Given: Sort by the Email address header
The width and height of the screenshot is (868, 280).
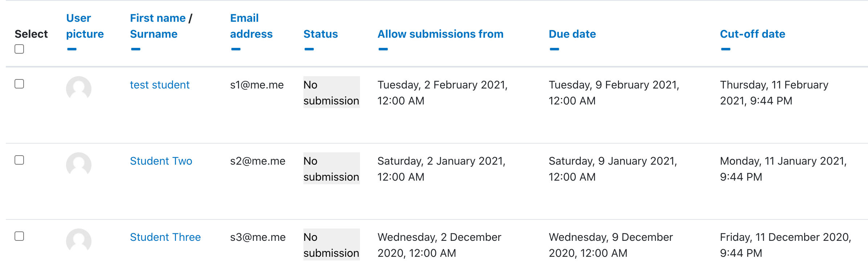Looking at the screenshot, I should pyautogui.click(x=251, y=26).
